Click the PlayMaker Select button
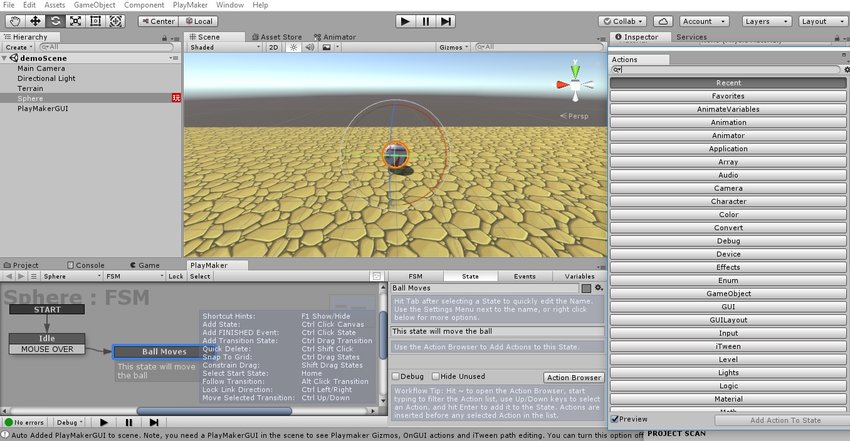 pos(200,276)
